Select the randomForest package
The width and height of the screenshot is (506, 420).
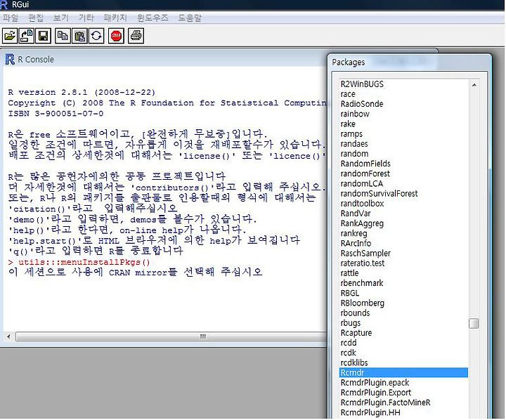click(403, 174)
